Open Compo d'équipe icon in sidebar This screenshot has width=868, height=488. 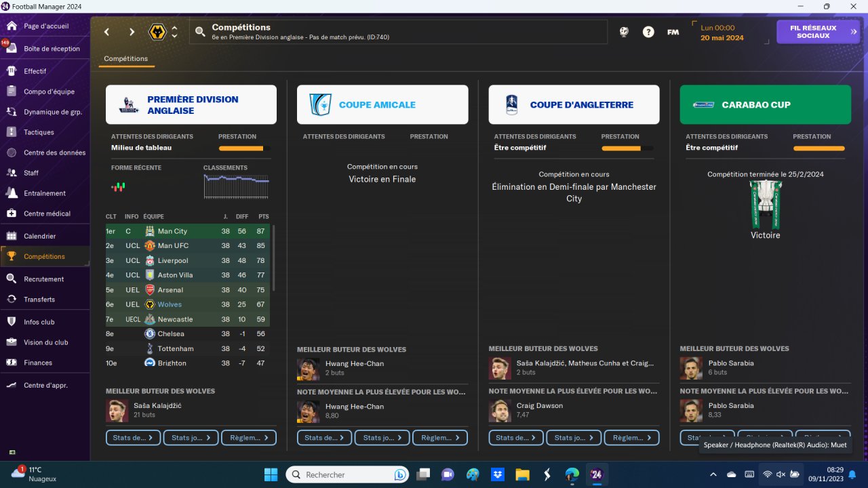[12, 91]
